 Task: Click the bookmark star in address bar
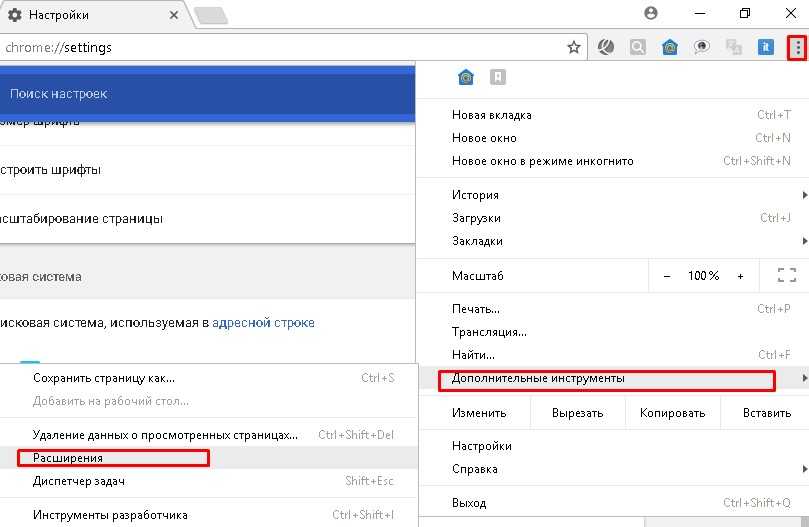(x=574, y=47)
